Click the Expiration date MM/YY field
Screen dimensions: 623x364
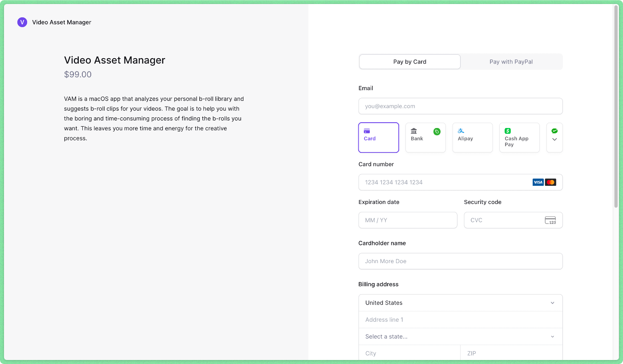[x=407, y=220]
